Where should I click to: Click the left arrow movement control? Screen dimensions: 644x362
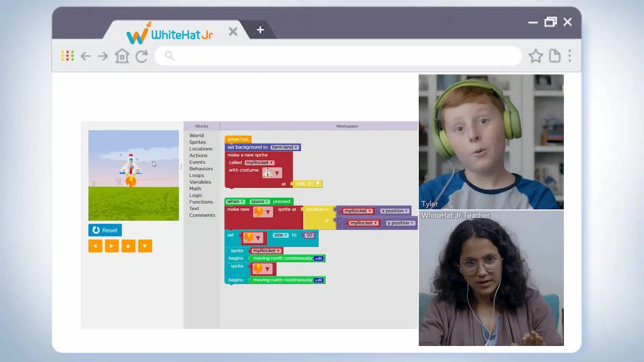coord(95,246)
